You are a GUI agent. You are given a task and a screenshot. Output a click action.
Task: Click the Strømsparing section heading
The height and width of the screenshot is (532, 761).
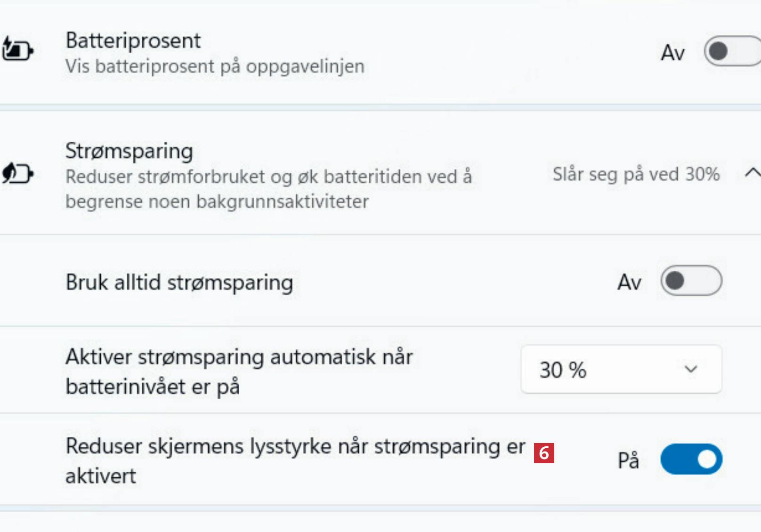point(129,151)
